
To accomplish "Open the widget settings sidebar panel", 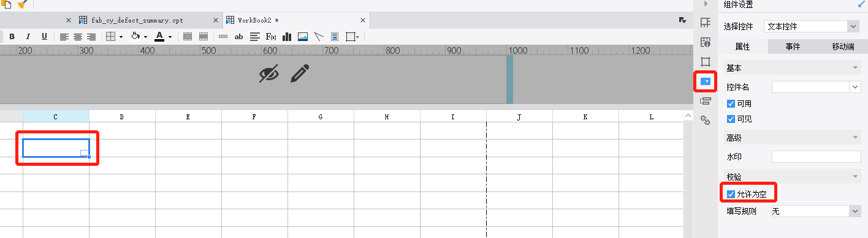I will [x=705, y=81].
